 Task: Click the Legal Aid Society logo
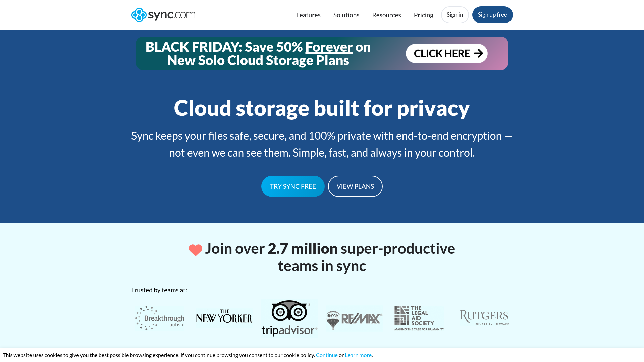click(419, 318)
